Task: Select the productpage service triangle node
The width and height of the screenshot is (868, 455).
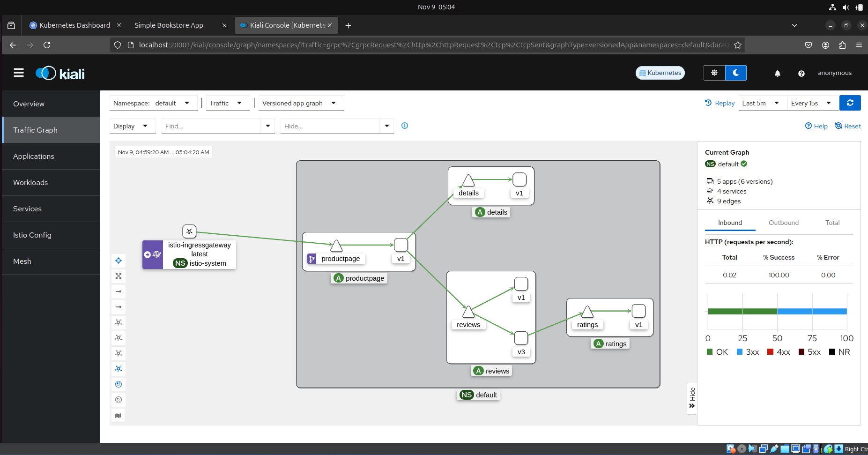Action: pyautogui.click(x=336, y=246)
